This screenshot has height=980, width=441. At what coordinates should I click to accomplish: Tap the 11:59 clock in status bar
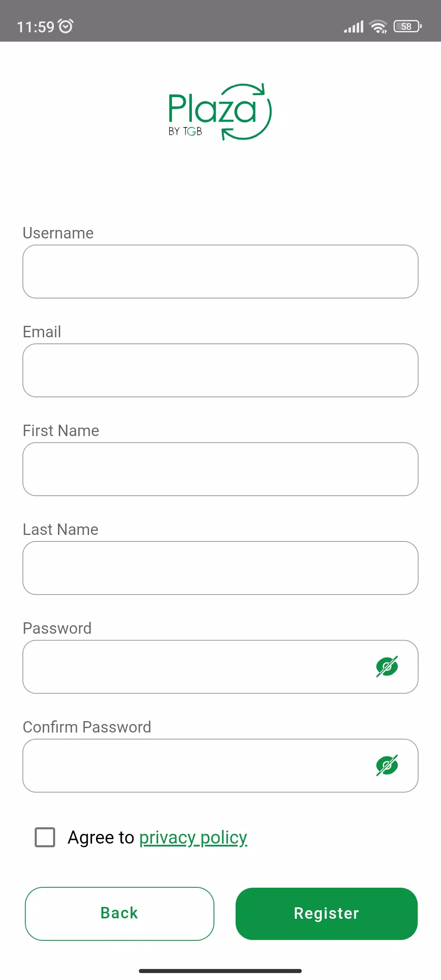coord(36,27)
